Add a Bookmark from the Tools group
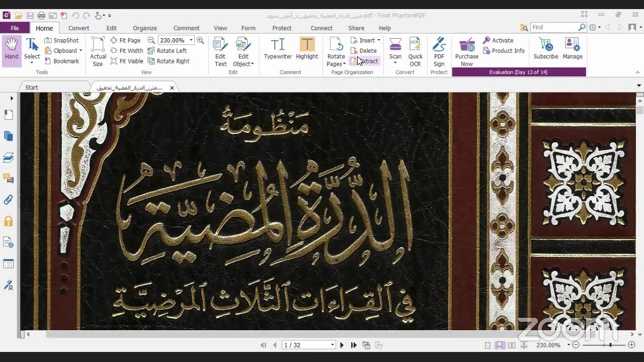Image resolution: width=644 pixels, height=362 pixels. (61, 61)
